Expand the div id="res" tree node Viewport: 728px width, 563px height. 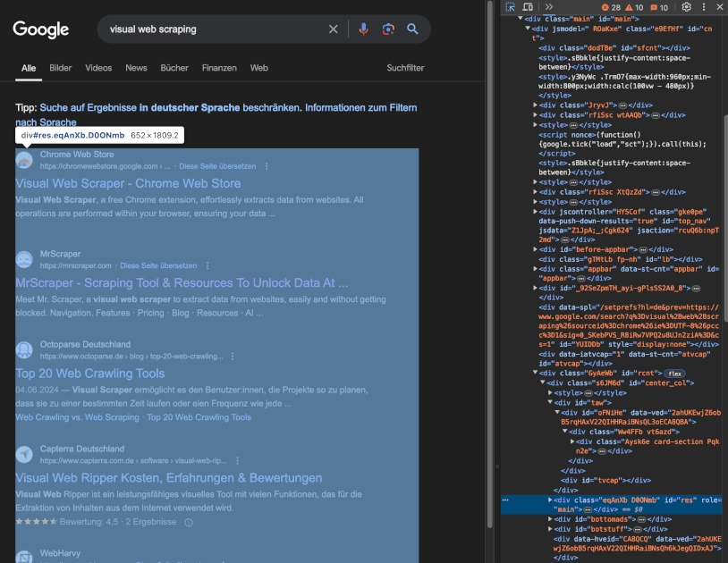pyautogui.click(x=549, y=500)
